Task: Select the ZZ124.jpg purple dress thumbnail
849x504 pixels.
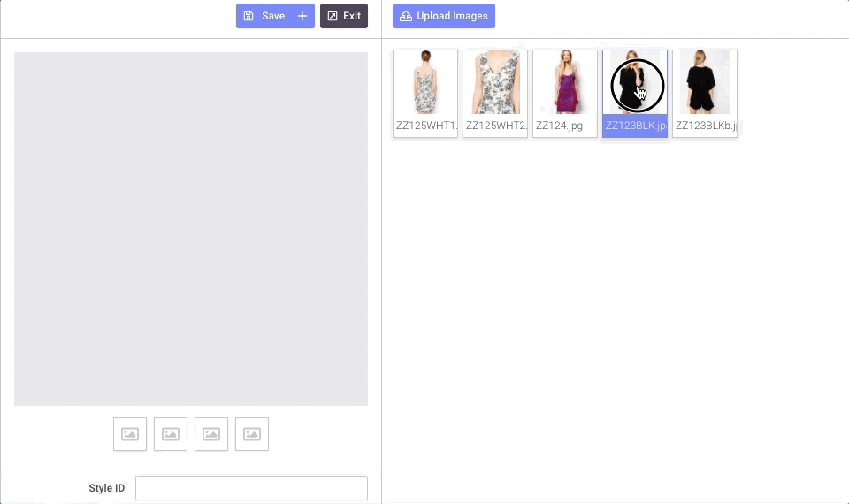Action: pyautogui.click(x=565, y=94)
